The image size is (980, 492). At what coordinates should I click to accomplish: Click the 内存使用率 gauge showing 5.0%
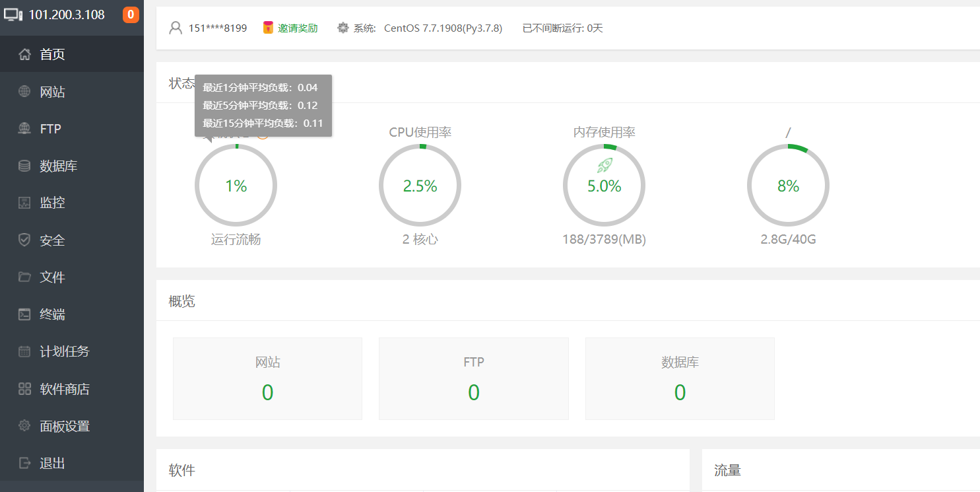[x=604, y=186]
